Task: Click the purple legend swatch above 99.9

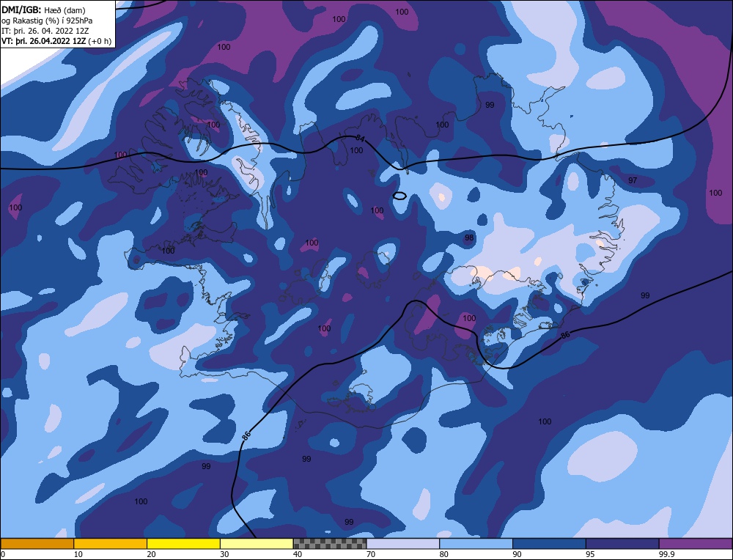Action: click(x=696, y=544)
